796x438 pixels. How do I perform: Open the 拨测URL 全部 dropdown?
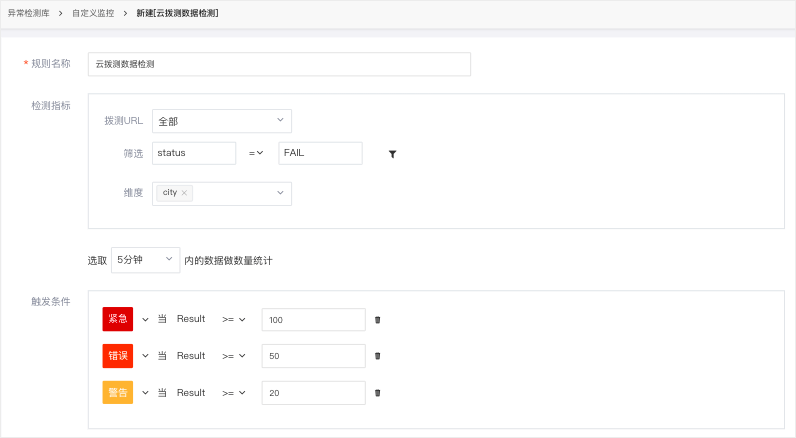[222, 121]
